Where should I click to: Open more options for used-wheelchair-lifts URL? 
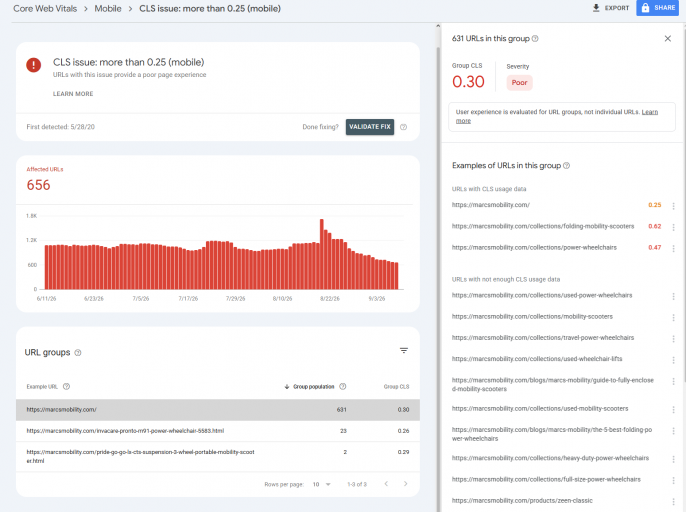(x=673, y=360)
